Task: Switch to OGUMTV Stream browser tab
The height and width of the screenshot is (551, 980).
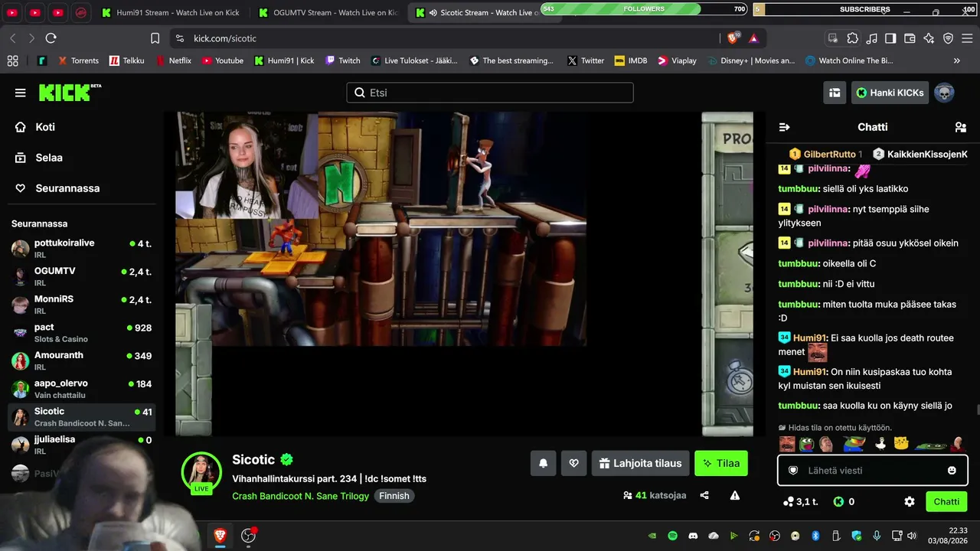Action: coord(329,12)
